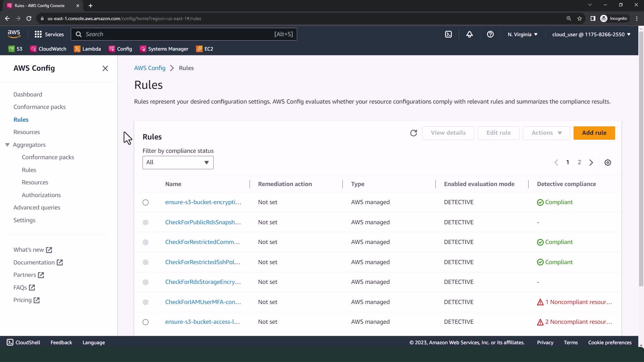The image size is (644, 362).
Task: Close the AWS Config side panel
Action: click(105, 68)
